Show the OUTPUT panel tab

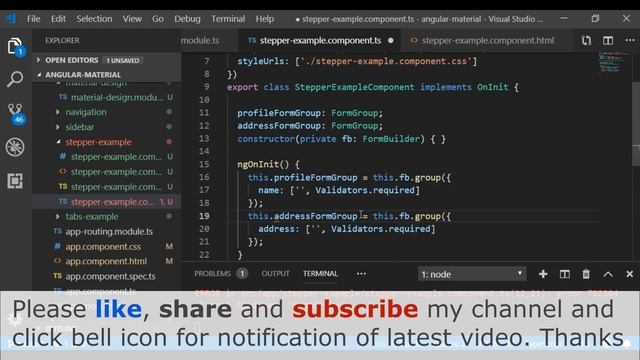[x=276, y=273]
